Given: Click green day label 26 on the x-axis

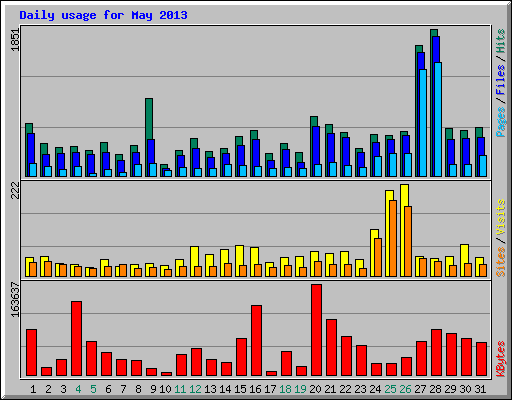Looking at the screenshot, I should tap(405, 389).
